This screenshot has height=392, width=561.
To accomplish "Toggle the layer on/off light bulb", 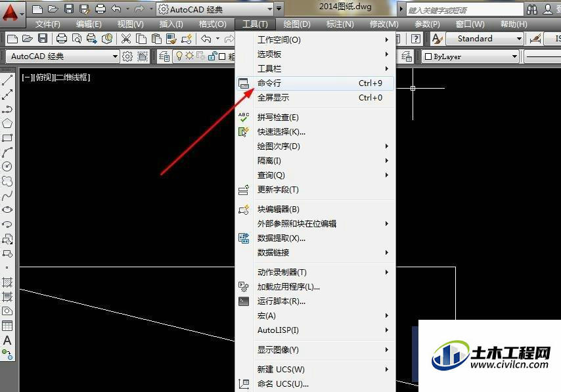I will click(x=179, y=56).
